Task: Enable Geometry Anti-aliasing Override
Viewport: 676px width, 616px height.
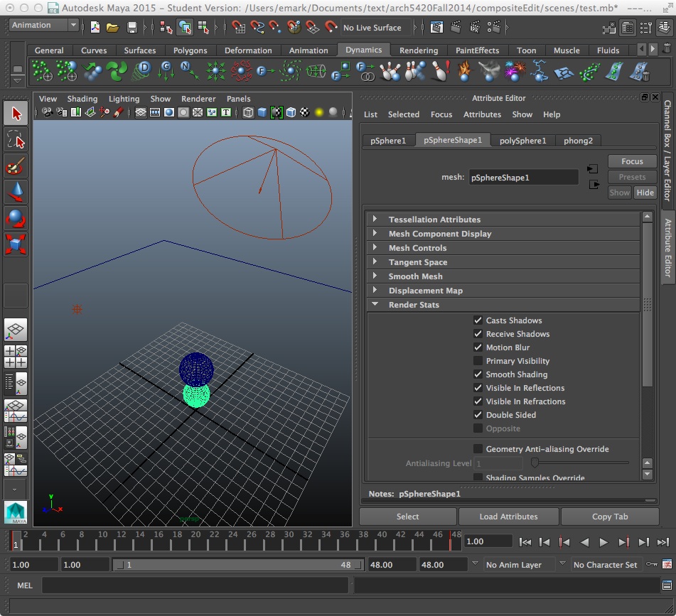Action: coord(478,449)
